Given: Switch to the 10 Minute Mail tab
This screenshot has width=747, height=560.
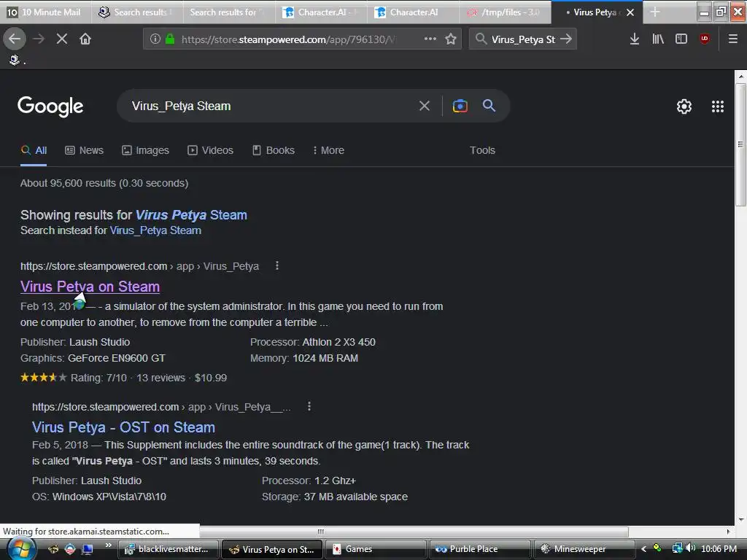Looking at the screenshot, I should coord(46,12).
